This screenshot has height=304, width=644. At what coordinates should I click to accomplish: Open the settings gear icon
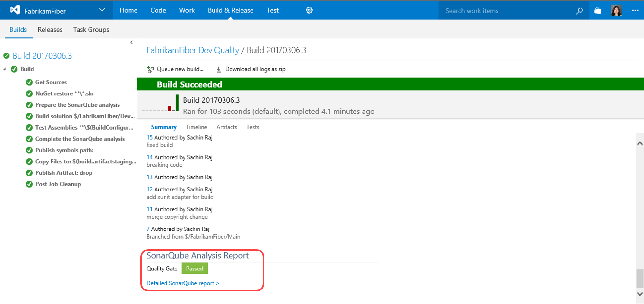coord(309,10)
